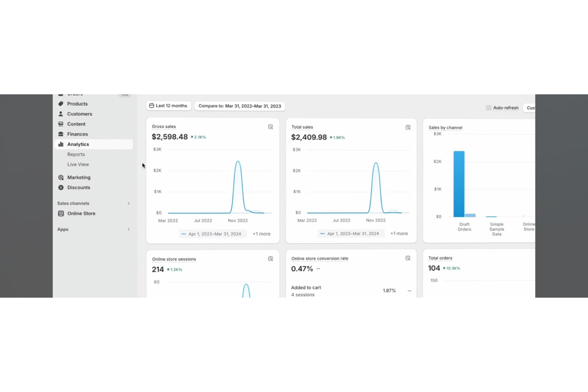The height and width of the screenshot is (392, 588).
Task: Click the Apps heading in sidebar
Action: click(63, 229)
